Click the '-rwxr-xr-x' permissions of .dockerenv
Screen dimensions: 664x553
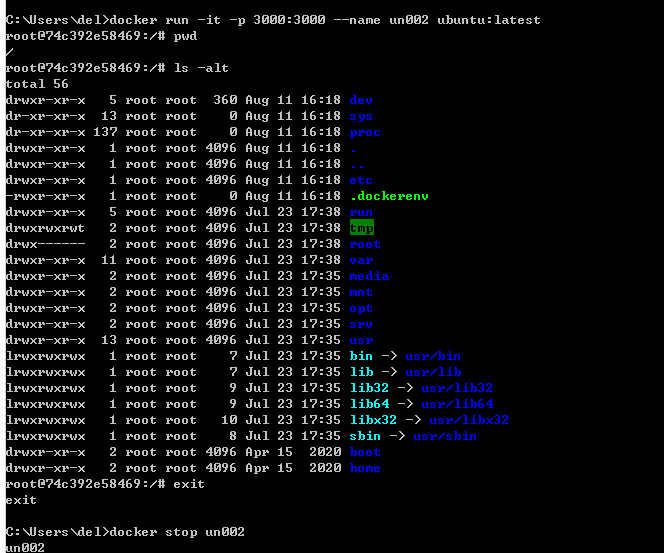45,196
